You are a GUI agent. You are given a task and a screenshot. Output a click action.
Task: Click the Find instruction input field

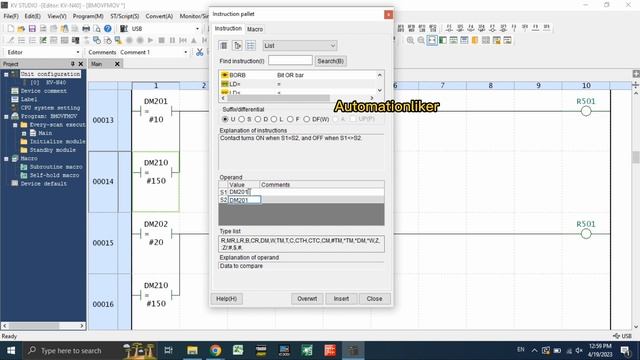click(x=290, y=60)
